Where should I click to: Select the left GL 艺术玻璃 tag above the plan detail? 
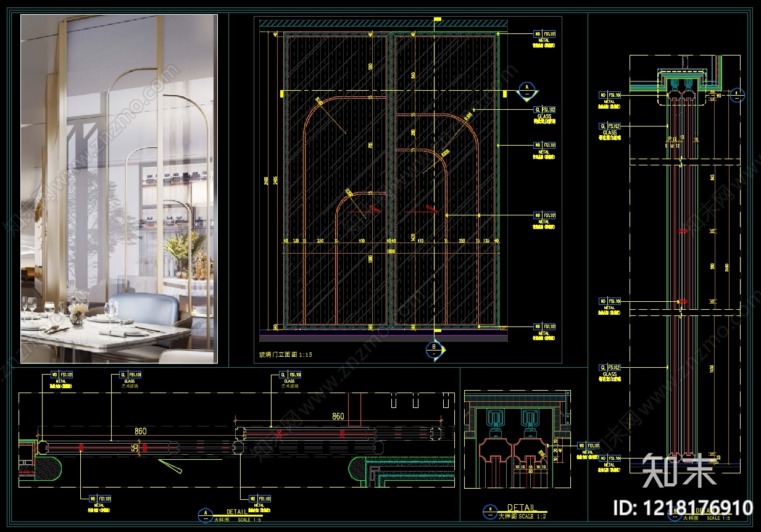(x=130, y=380)
